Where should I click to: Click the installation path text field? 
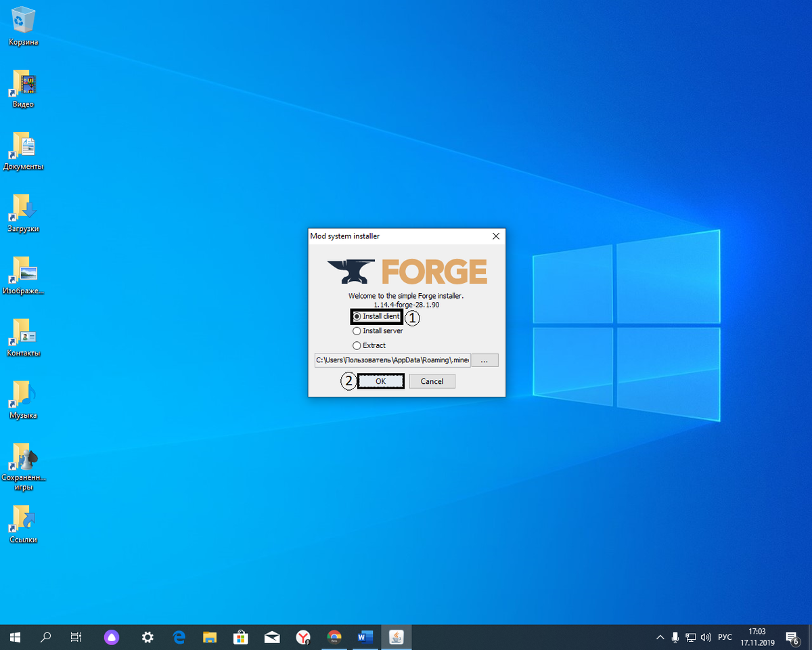pos(392,360)
